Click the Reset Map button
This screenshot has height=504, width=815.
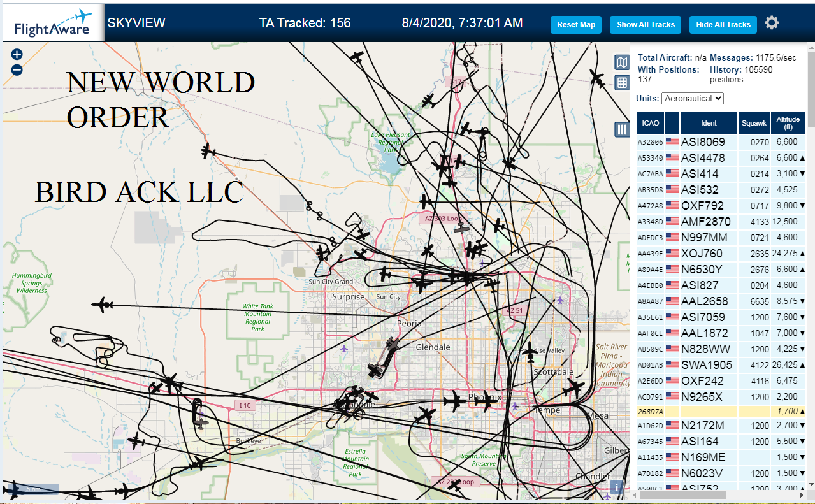click(x=576, y=25)
